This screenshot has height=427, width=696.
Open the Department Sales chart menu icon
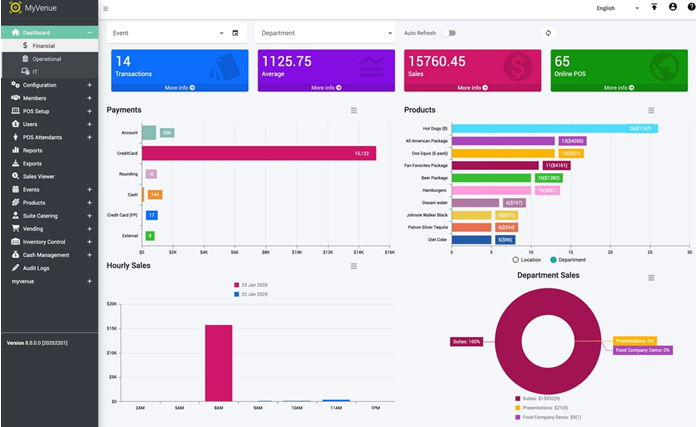coord(651,275)
